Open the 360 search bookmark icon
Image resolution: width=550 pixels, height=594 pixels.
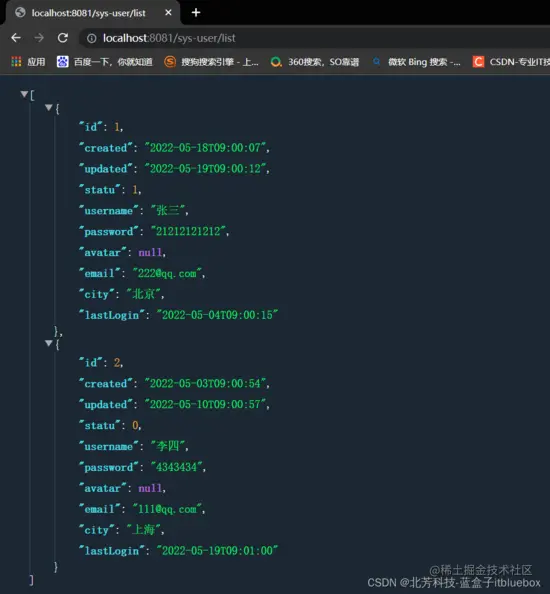pos(276,61)
